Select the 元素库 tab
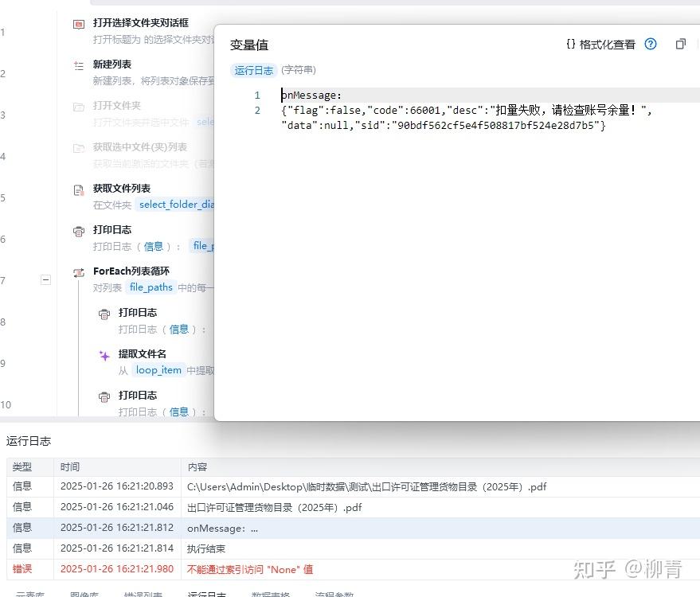Viewport: 700px width, 597px height. click(30, 593)
